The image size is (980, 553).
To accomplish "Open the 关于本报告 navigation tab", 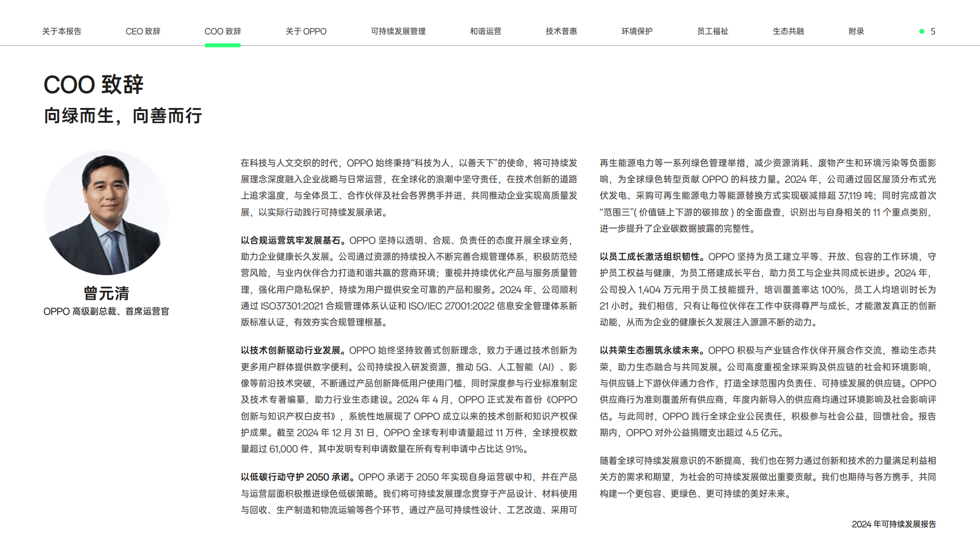I will 62,31.
